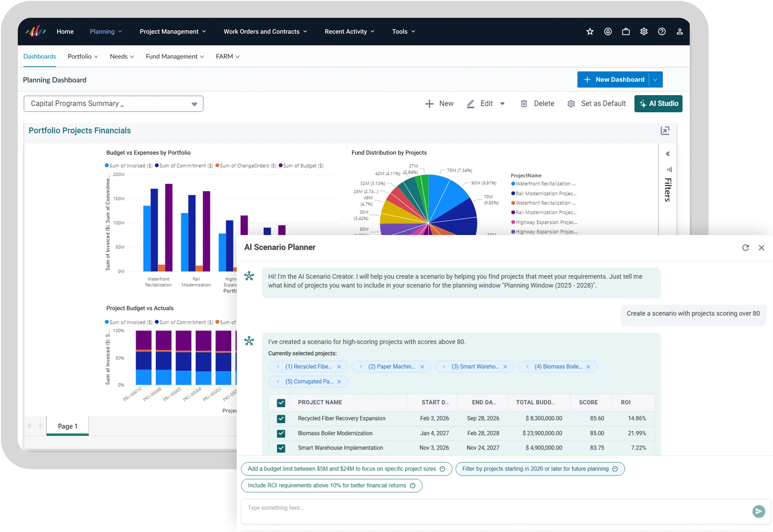Viewport: 773px width, 532px height.
Task: Toggle the select-all projects header checkbox
Action: [x=281, y=403]
